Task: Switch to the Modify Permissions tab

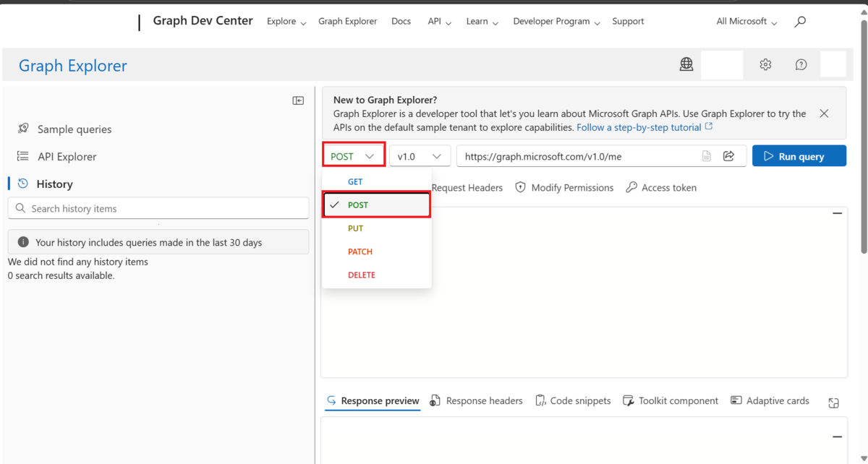Action: point(564,187)
